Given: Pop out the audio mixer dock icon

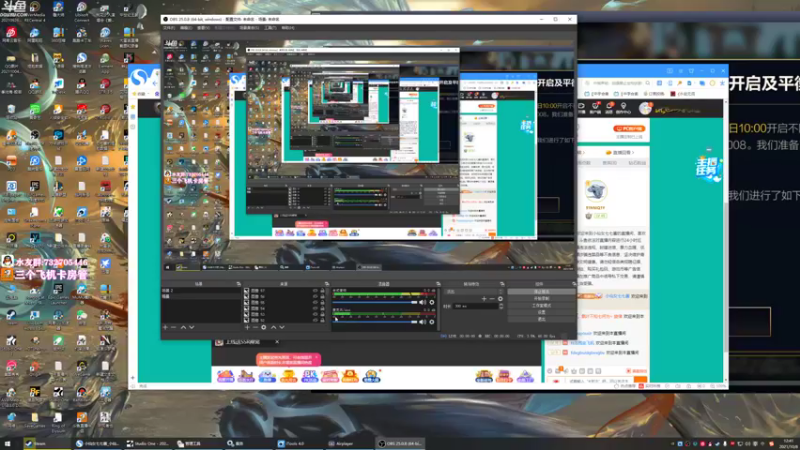Looking at the screenshot, I should 438,284.
